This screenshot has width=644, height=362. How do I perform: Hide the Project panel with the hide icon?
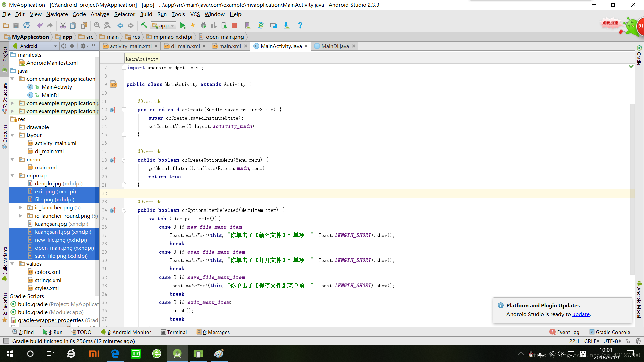(x=94, y=46)
